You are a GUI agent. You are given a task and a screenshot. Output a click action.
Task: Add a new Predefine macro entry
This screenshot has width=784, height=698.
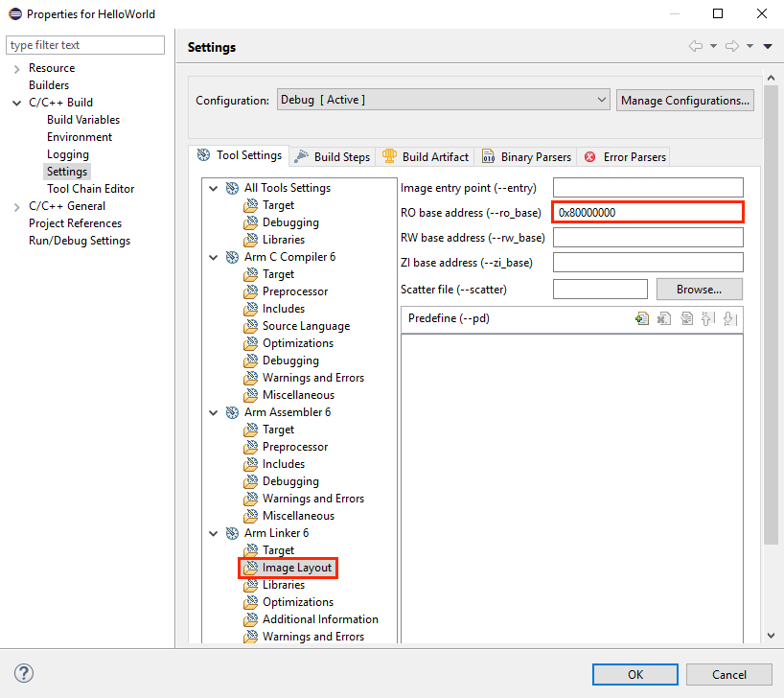tap(642, 318)
